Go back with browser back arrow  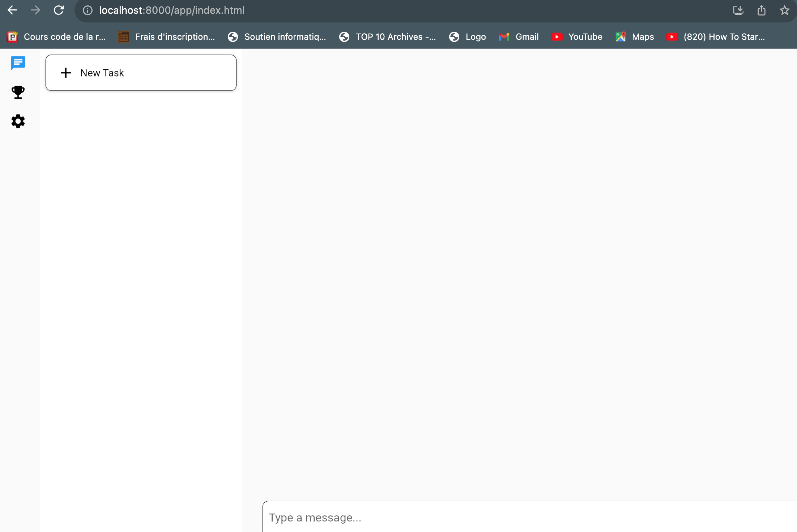(12, 10)
